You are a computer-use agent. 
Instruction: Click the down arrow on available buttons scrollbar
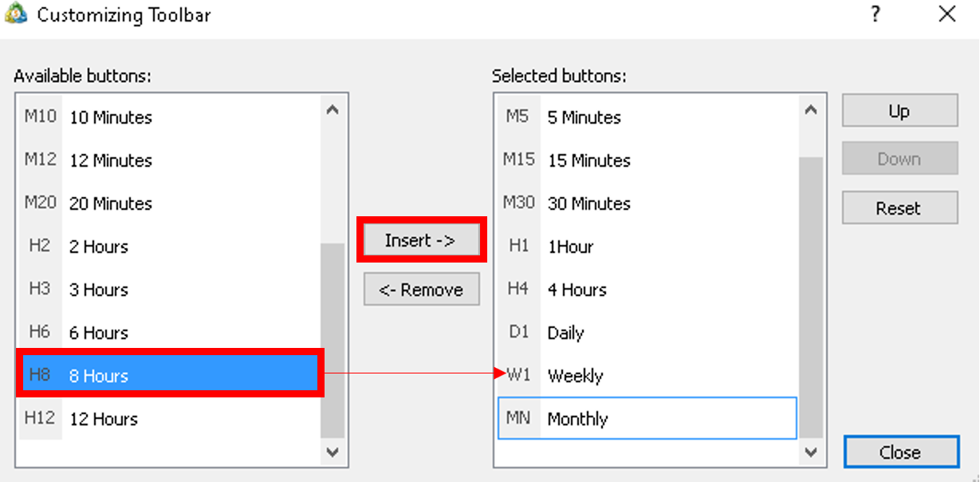[x=333, y=452]
